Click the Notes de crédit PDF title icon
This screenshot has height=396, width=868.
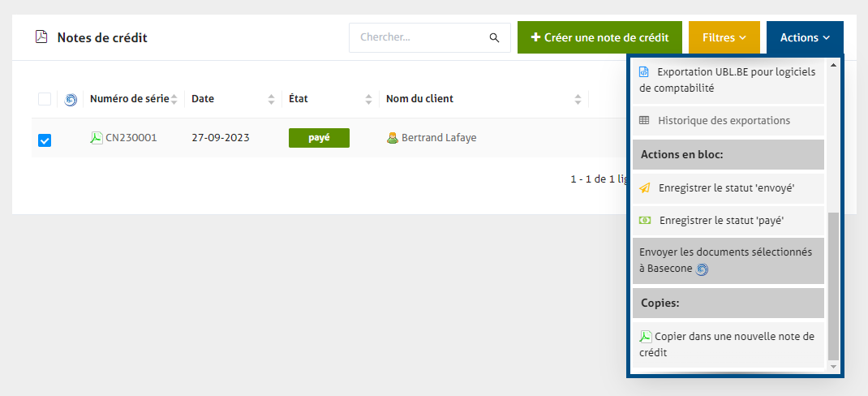click(x=41, y=37)
